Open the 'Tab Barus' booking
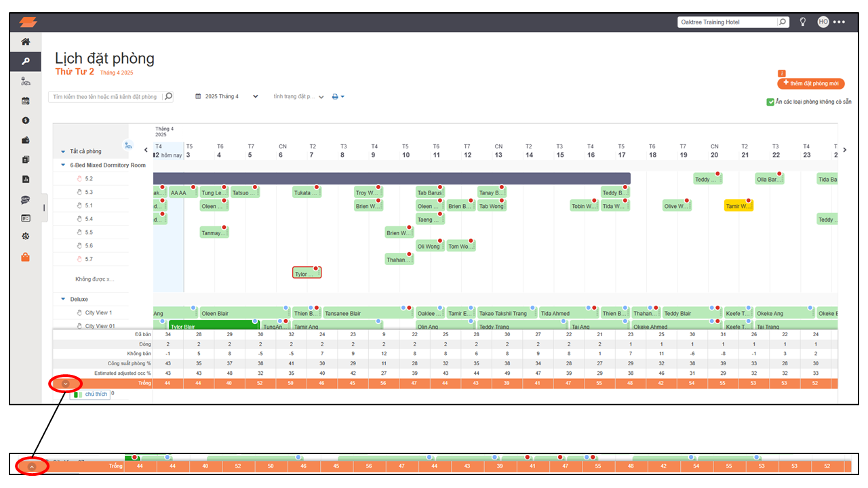 [x=430, y=192]
